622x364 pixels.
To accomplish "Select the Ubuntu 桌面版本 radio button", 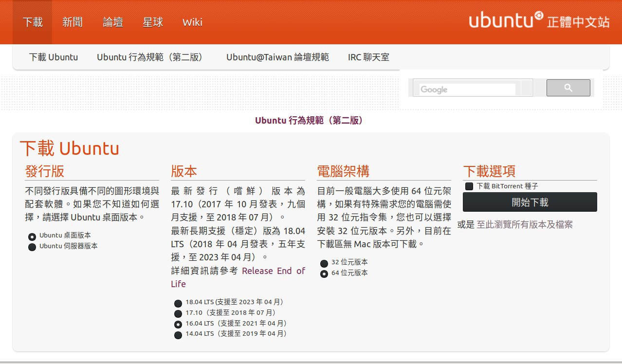I will coord(32,237).
